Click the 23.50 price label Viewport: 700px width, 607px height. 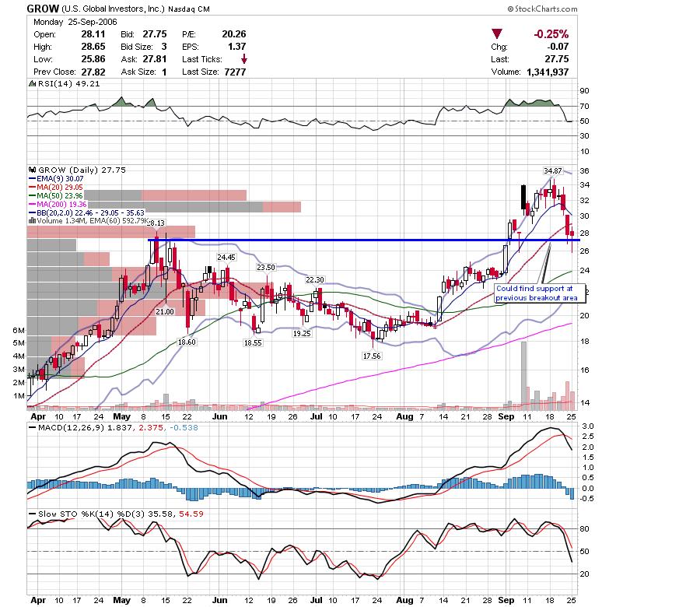(x=266, y=267)
